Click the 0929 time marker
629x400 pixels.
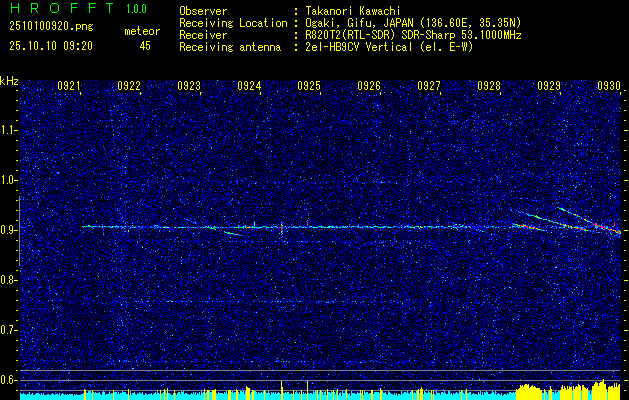tap(549, 85)
